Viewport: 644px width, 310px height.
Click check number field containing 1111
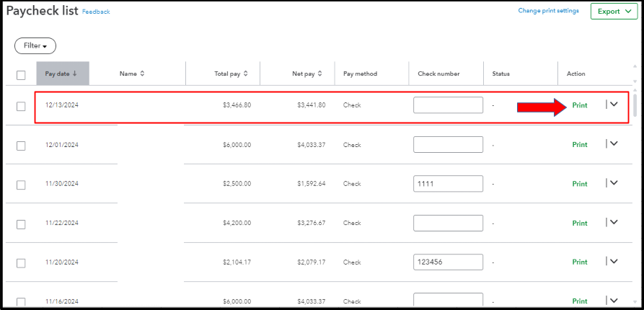pos(448,184)
